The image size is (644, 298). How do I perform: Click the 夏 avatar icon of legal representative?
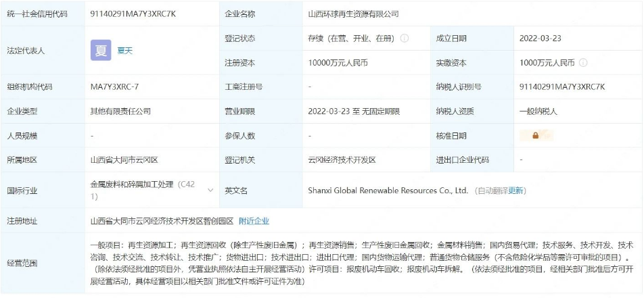click(101, 51)
